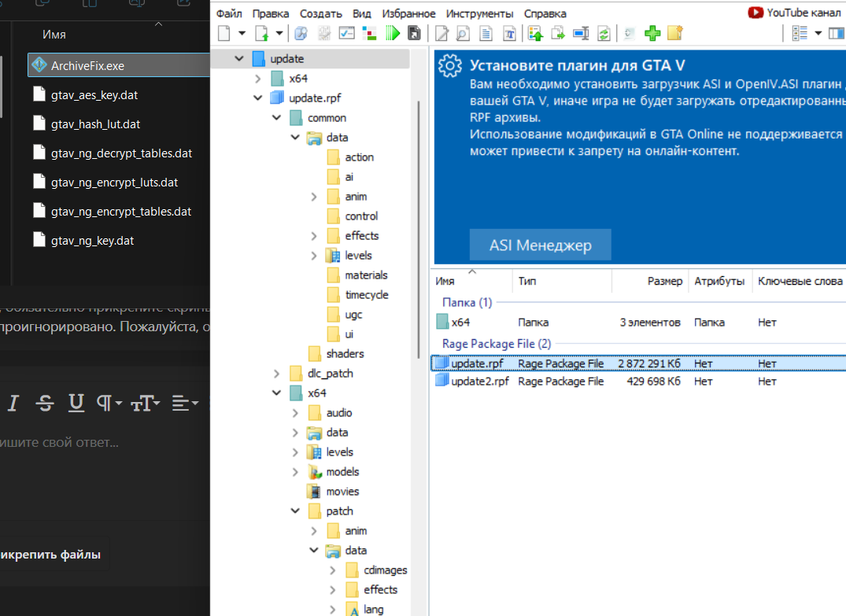Click the red-green colored tiles toolbar icon
The image size is (846, 616).
point(370,34)
